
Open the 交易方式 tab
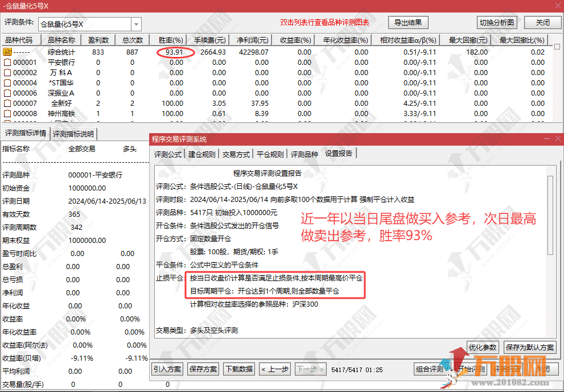[236, 154]
